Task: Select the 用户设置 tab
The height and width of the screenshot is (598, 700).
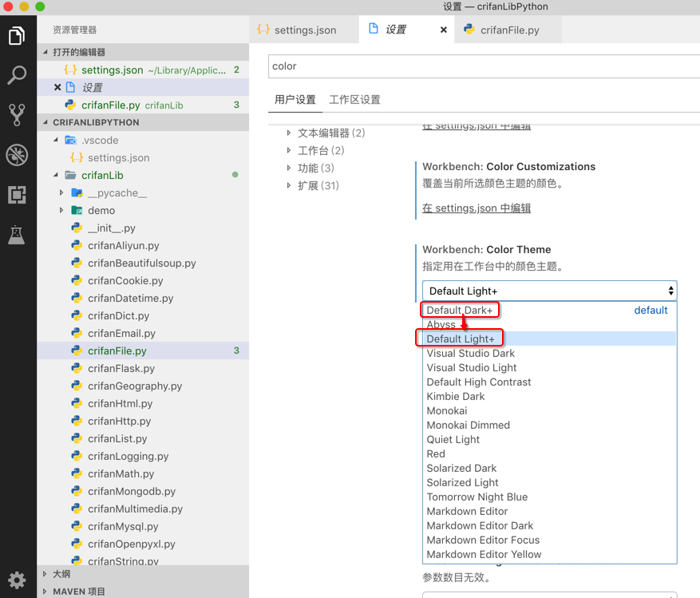Action: coord(295,100)
